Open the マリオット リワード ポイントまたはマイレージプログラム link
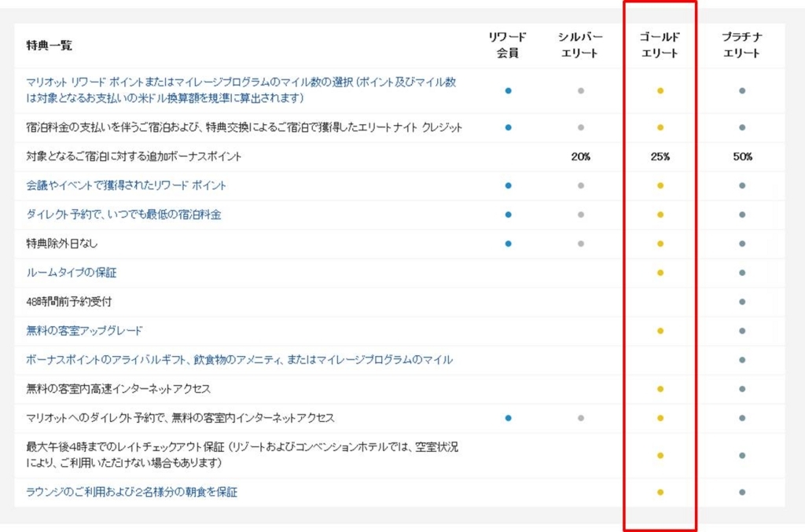 (241, 90)
